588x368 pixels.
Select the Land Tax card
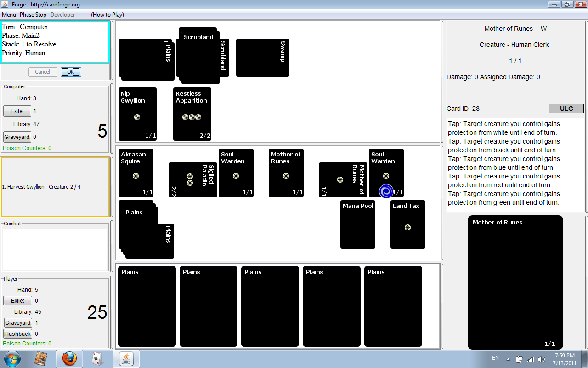tap(407, 224)
